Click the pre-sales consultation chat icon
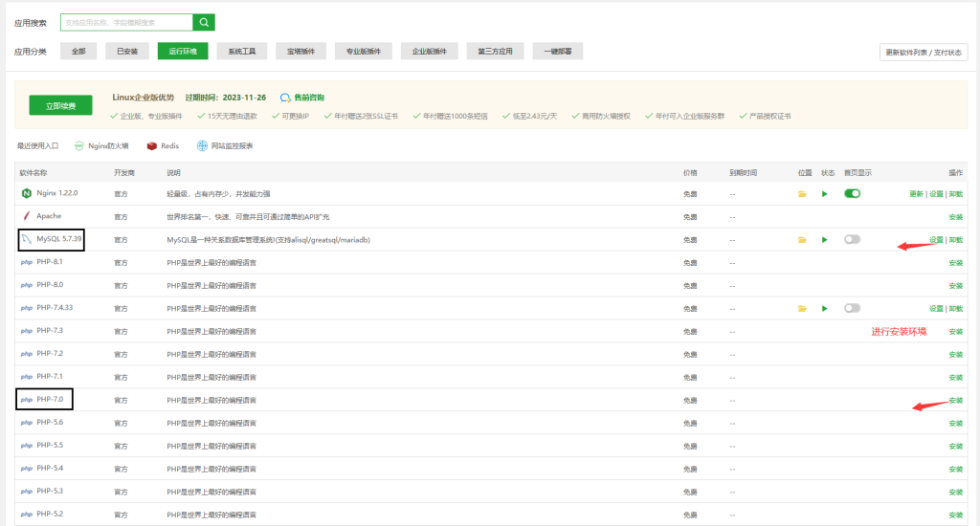Screen dimensions: 980x526 coord(285,98)
